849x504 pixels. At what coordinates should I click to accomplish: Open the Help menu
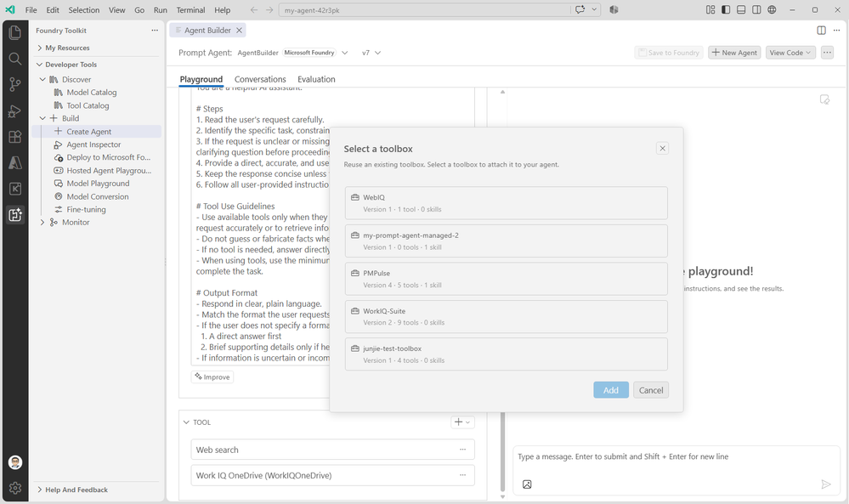[x=222, y=9]
